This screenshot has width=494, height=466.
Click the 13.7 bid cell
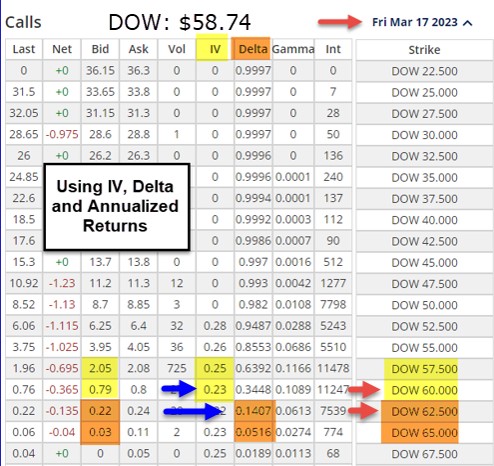coord(100,262)
